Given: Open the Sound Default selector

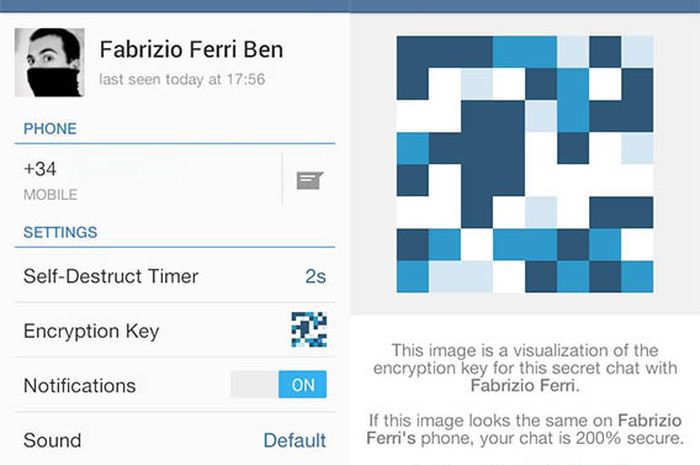Looking at the screenshot, I should click(x=294, y=440).
